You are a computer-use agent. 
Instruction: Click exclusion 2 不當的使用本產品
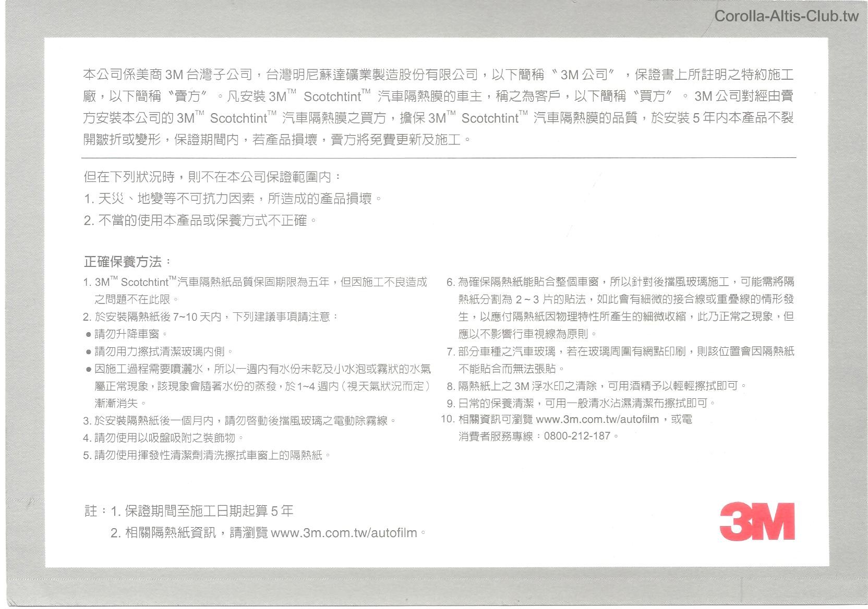tap(200, 221)
